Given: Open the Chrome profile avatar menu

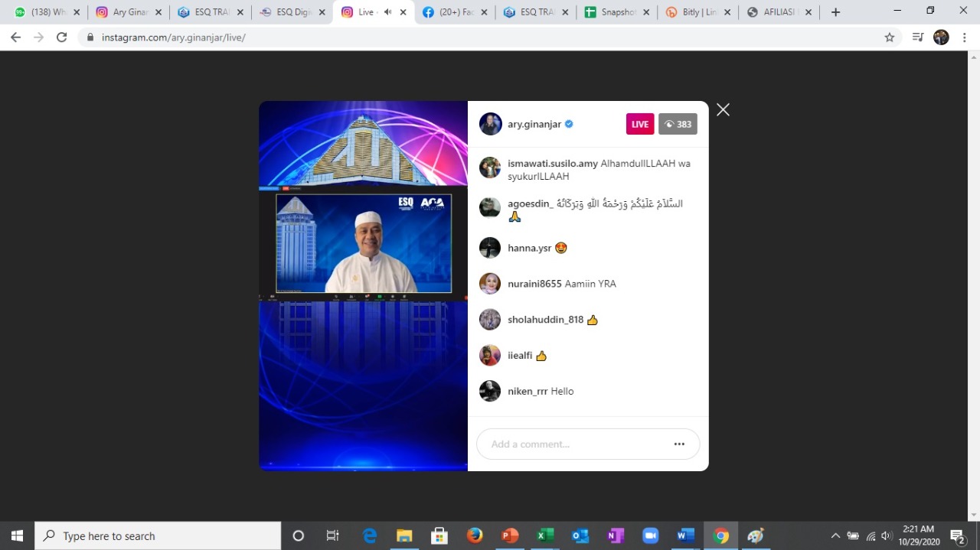Looking at the screenshot, I should (941, 37).
